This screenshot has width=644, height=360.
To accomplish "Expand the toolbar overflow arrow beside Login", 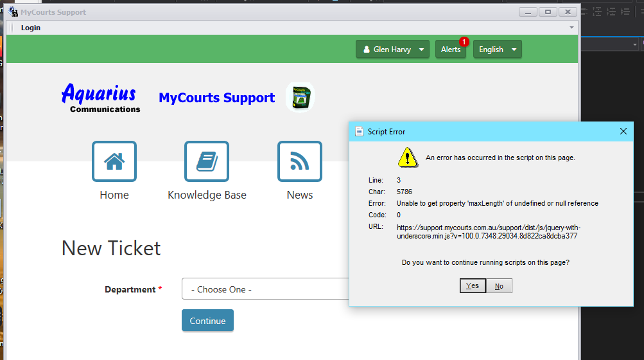I will (571, 28).
